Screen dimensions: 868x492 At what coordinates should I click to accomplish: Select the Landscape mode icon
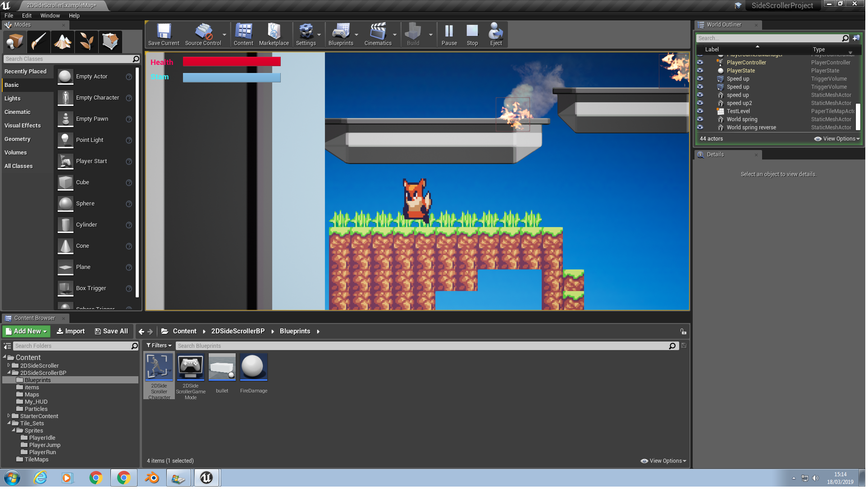[x=63, y=42]
